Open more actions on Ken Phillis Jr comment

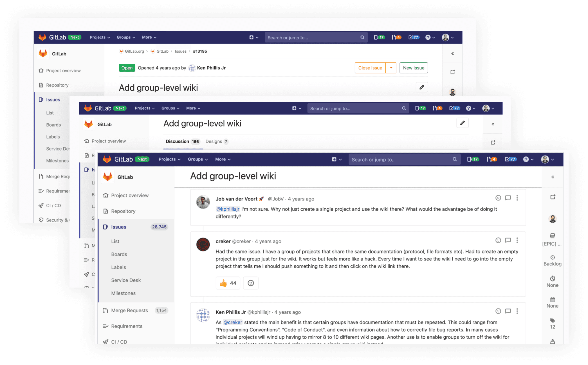(517, 311)
